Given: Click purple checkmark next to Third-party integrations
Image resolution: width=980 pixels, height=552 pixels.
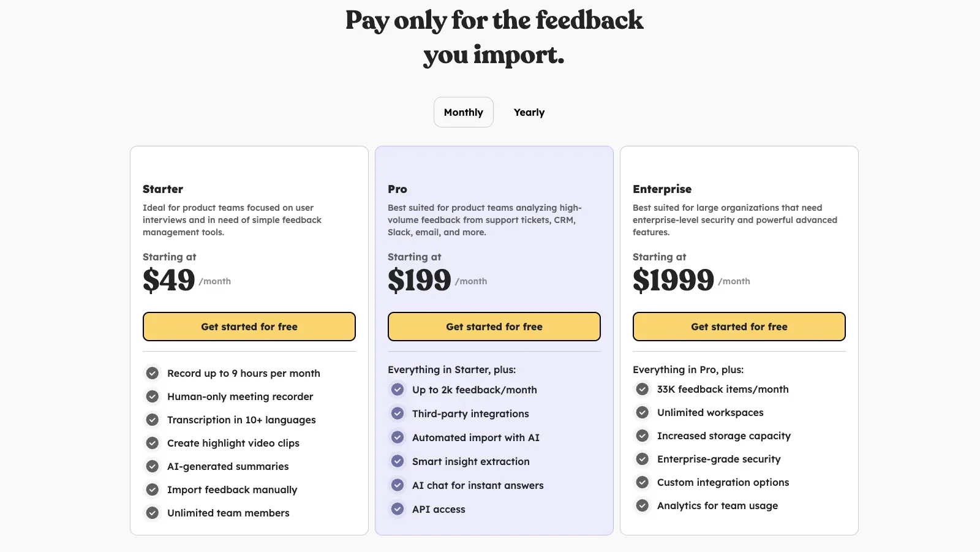Looking at the screenshot, I should tap(398, 414).
